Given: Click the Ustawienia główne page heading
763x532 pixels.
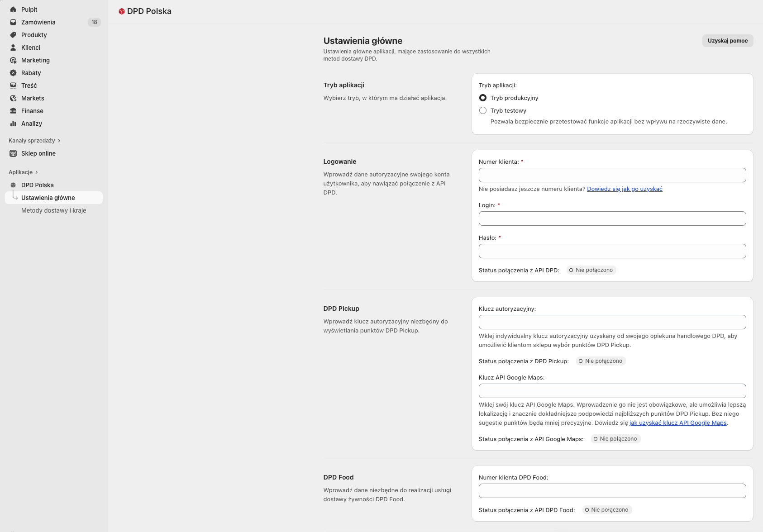Looking at the screenshot, I should (x=363, y=41).
